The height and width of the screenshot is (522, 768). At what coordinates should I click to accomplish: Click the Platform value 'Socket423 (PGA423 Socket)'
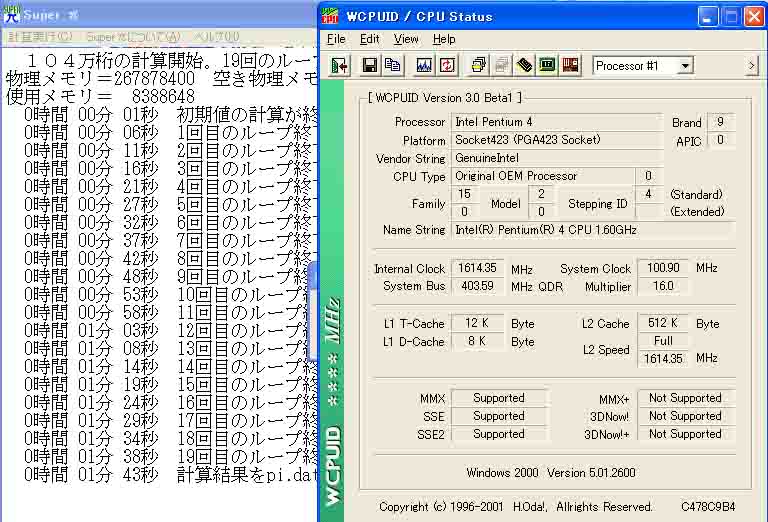tap(556, 140)
